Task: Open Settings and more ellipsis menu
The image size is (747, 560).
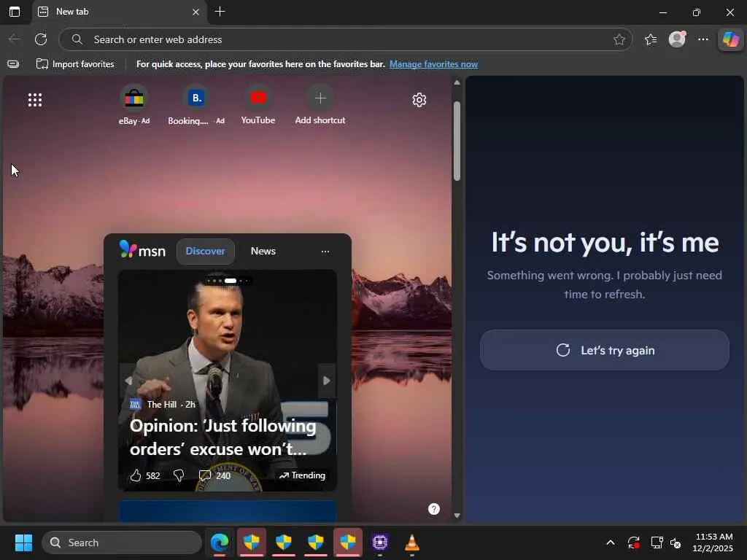Action: pos(703,39)
